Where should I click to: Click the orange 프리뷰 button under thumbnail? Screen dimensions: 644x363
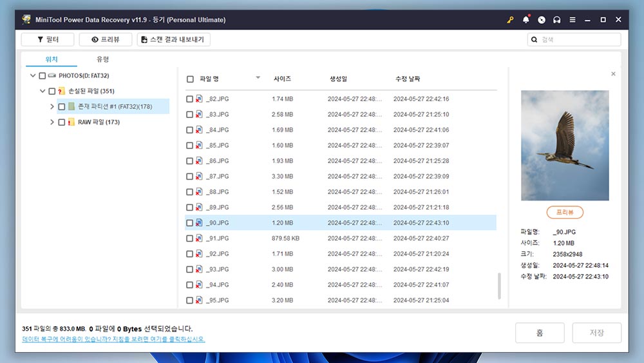tap(565, 212)
